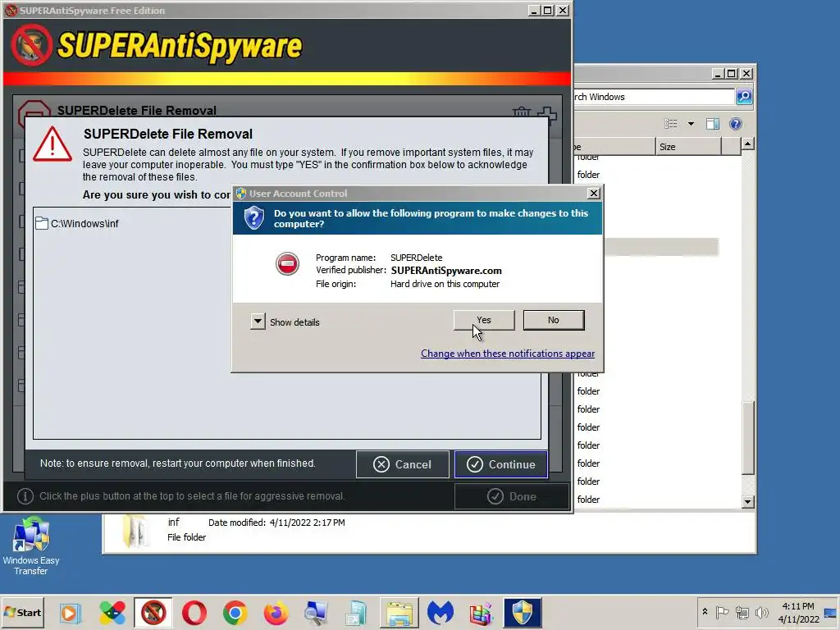Image resolution: width=840 pixels, height=630 pixels.
Task: Launch Firefox from taskbar
Action: click(276, 613)
